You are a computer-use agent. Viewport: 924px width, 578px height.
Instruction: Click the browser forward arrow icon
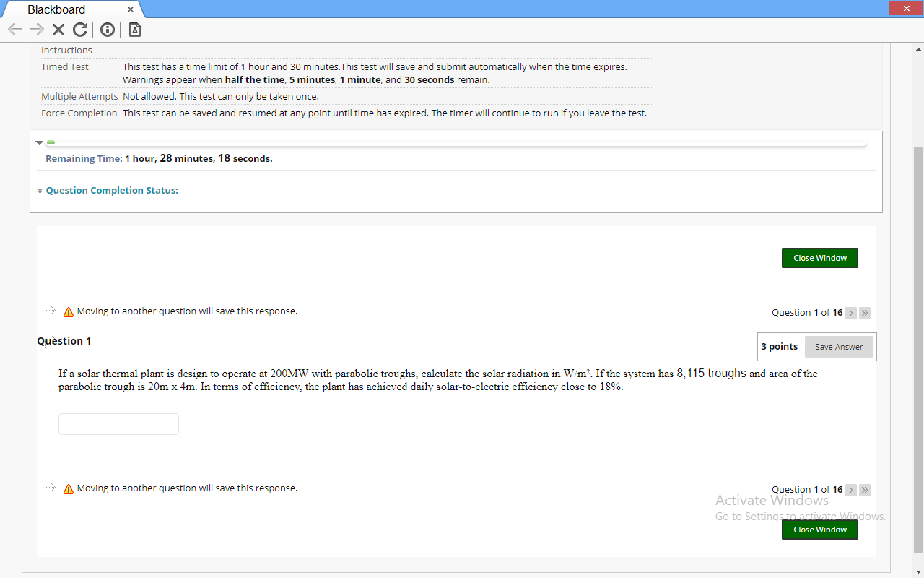point(35,30)
